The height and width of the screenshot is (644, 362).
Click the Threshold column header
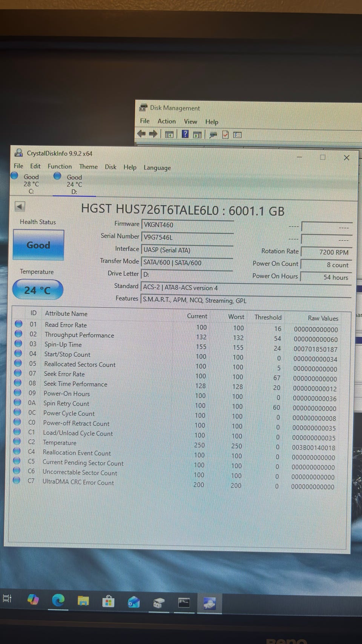pyautogui.click(x=268, y=317)
